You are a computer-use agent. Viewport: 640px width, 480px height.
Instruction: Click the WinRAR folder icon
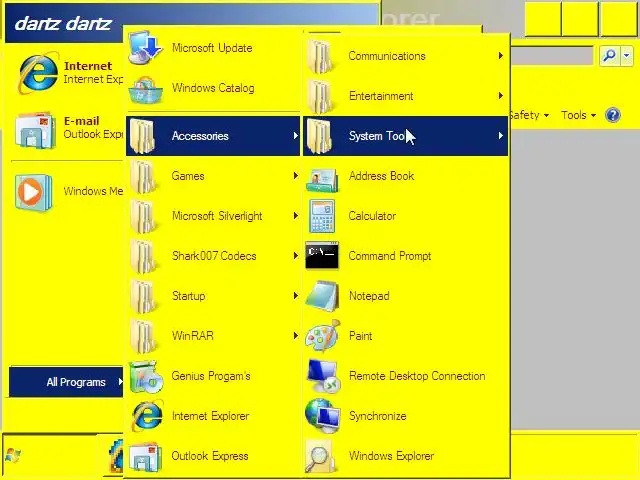pyautogui.click(x=143, y=336)
